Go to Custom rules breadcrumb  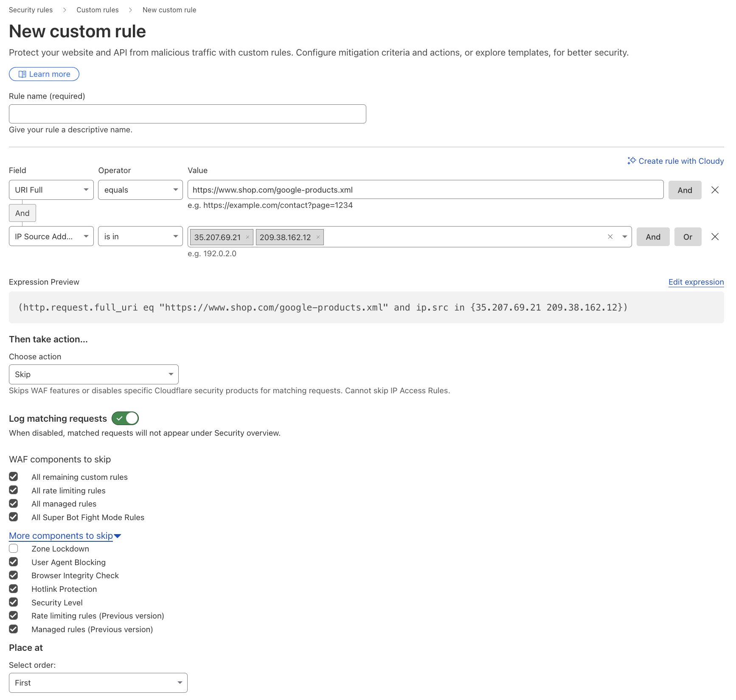click(x=97, y=10)
